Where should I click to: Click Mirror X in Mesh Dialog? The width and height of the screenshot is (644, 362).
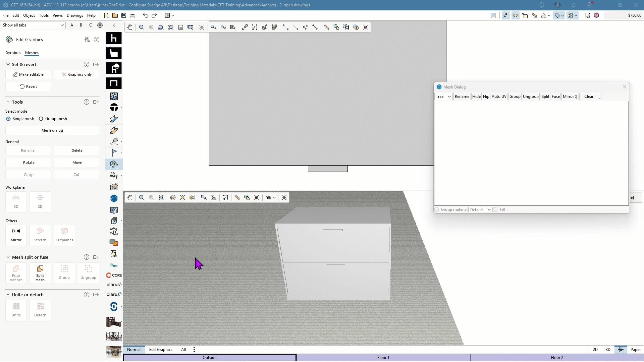point(570,97)
